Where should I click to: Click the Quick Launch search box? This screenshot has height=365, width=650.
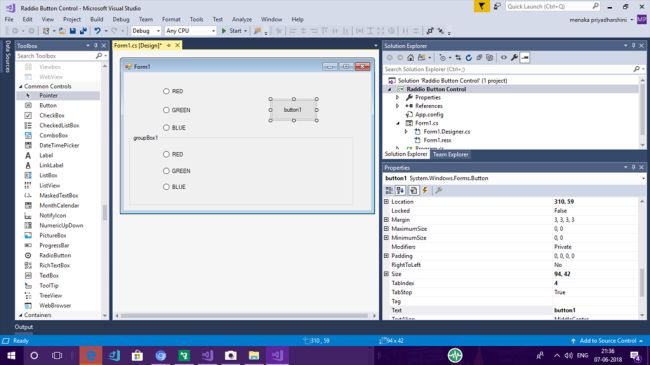click(552, 6)
